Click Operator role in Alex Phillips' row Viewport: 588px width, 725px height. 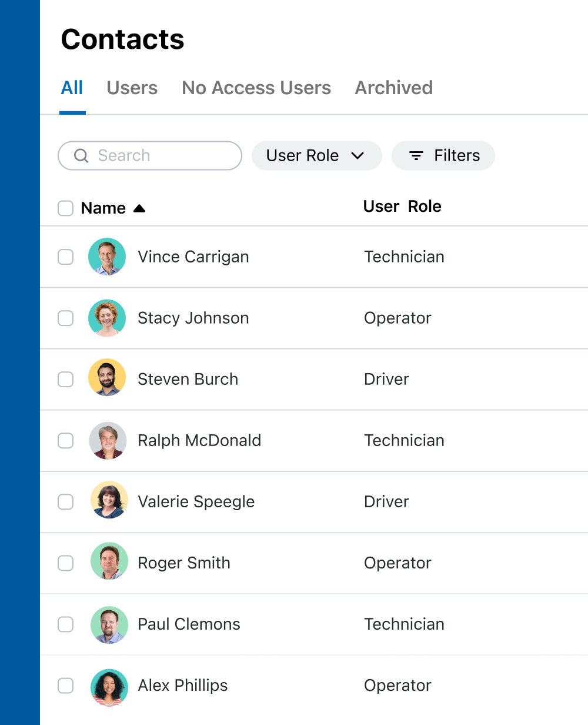[x=398, y=685]
